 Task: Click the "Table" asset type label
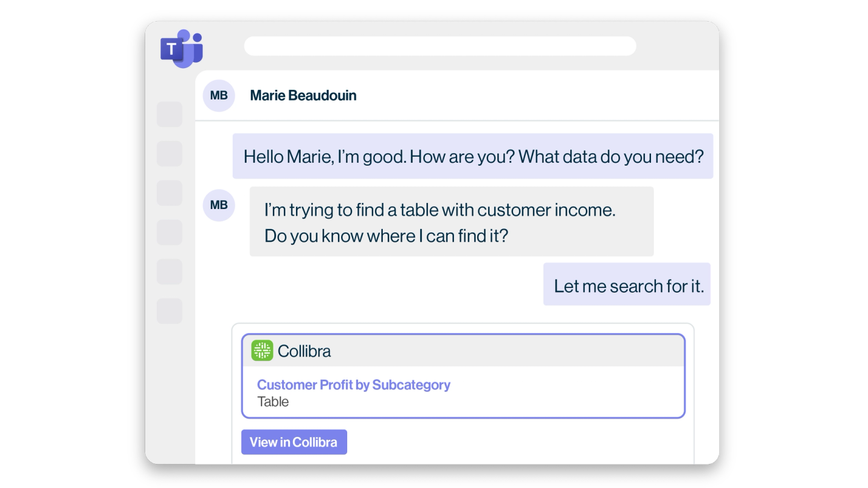(x=273, y=402)
